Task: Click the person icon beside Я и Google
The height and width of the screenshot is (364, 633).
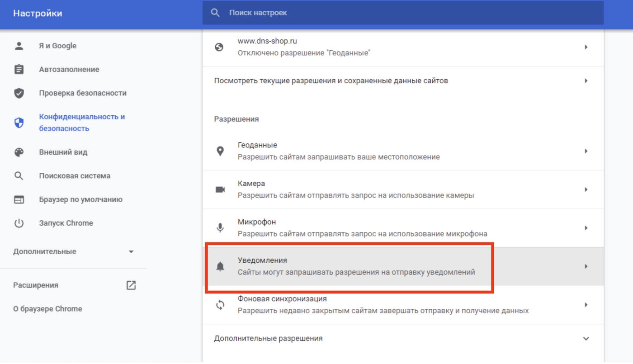Action: tap(19, 46)
